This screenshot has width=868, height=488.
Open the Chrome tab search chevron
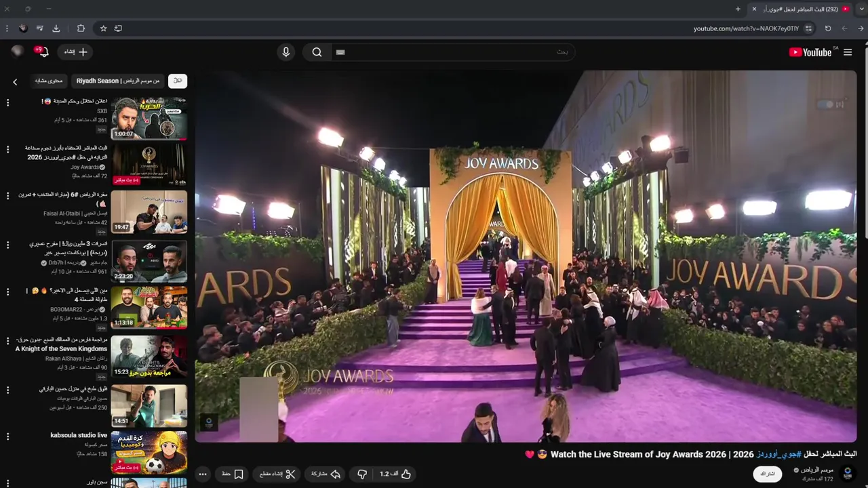click(861, 9)
